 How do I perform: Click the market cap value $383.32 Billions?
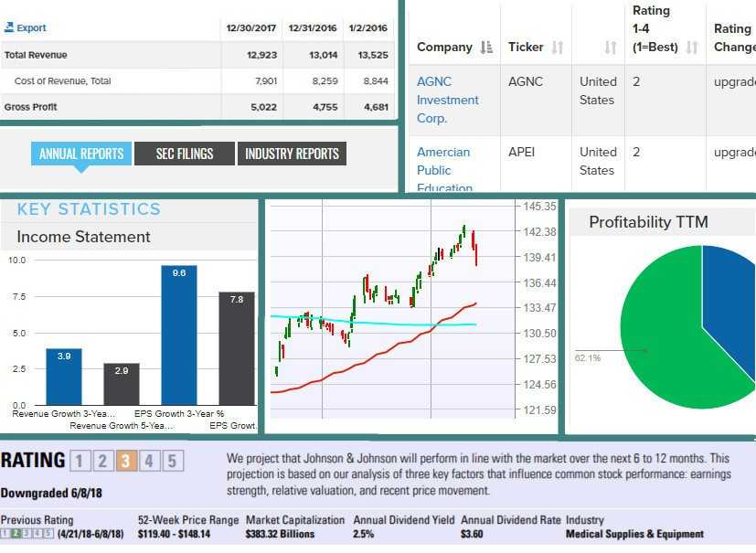pyautogui.click(x=280, y=534)
